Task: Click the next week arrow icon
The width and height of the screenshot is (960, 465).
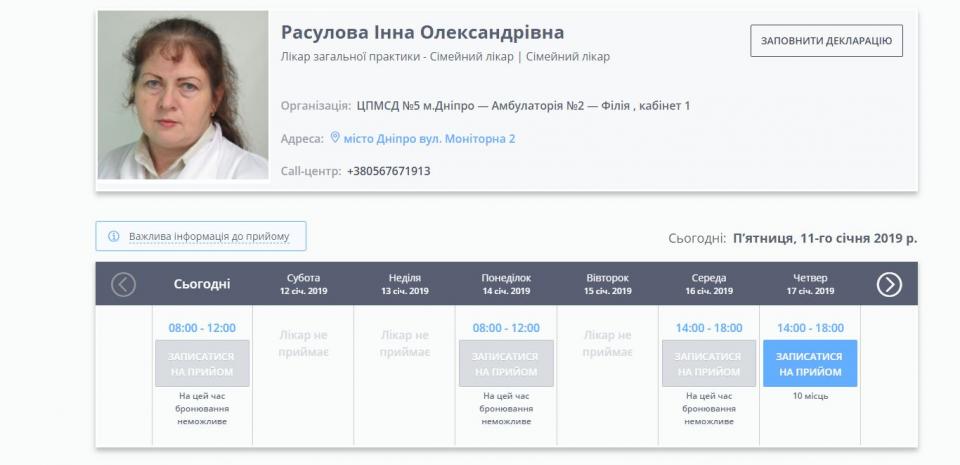Action: (x=889, y=285)
